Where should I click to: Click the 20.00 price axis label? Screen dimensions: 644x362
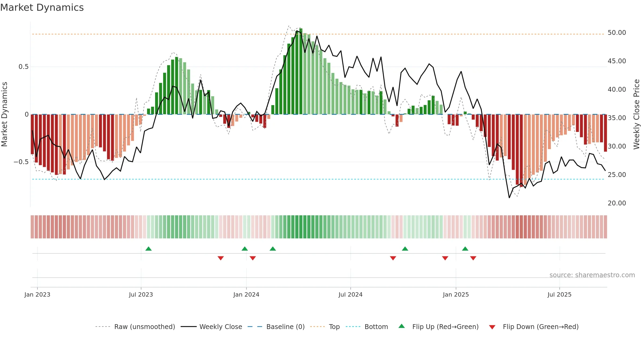(617, 203)
